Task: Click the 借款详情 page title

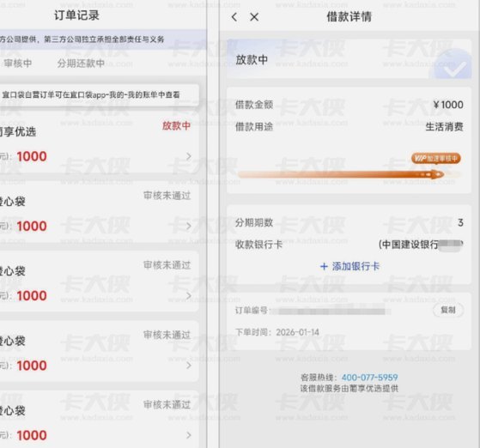Action: [x=349, y=16]
